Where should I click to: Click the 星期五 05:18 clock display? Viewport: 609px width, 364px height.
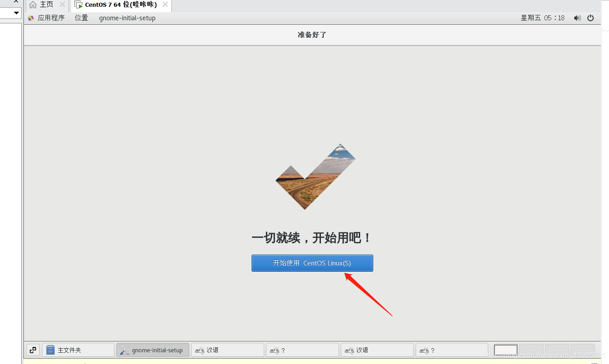click(542, 18)
